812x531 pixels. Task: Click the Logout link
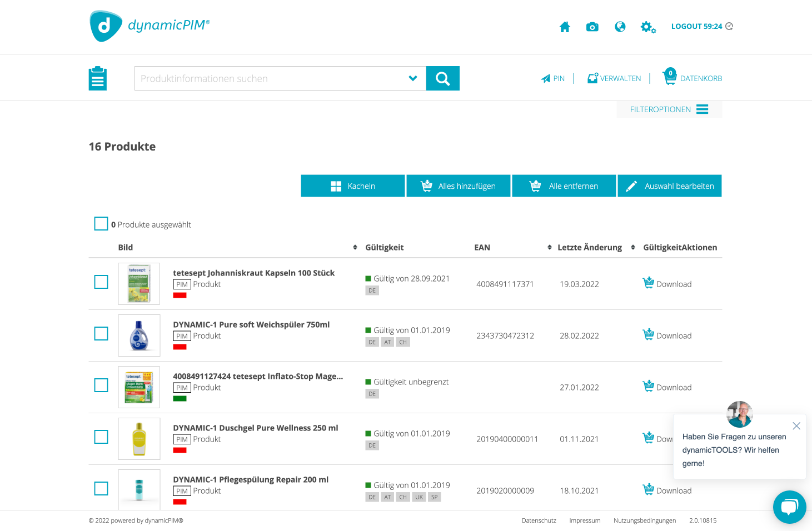pos(696,26)
